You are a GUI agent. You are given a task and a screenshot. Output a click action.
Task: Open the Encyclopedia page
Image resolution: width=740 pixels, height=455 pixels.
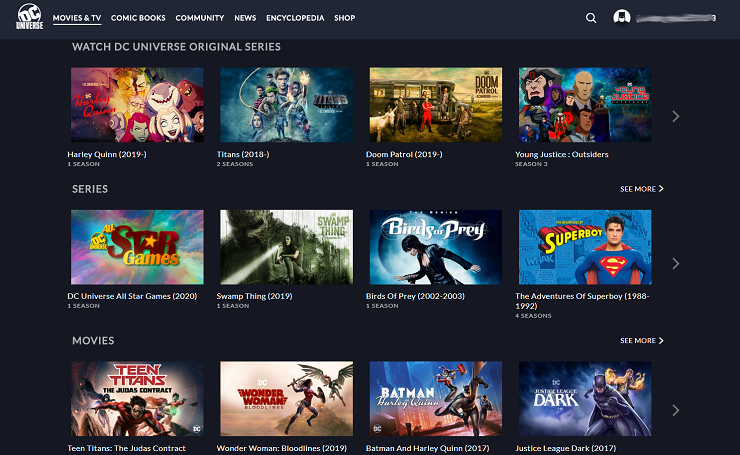click(x=295, y=18)
